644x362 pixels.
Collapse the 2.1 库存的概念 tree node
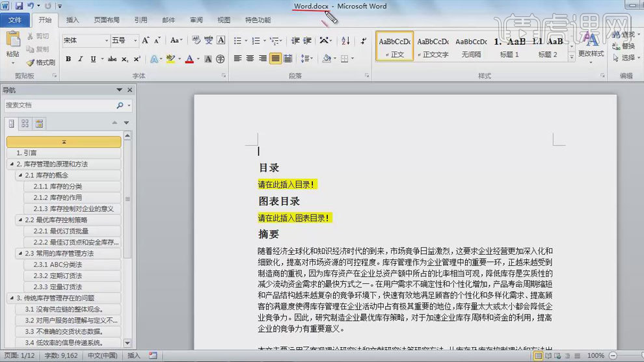pos(20,175)
